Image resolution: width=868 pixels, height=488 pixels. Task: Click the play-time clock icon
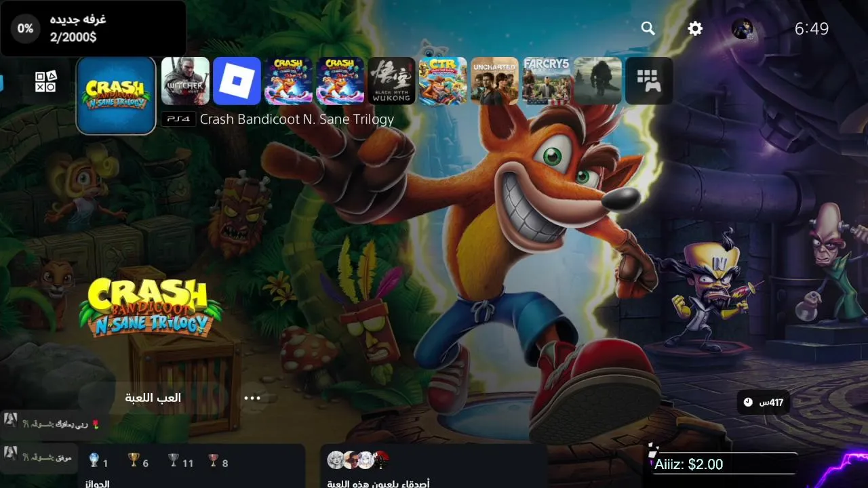pos(747,403)
